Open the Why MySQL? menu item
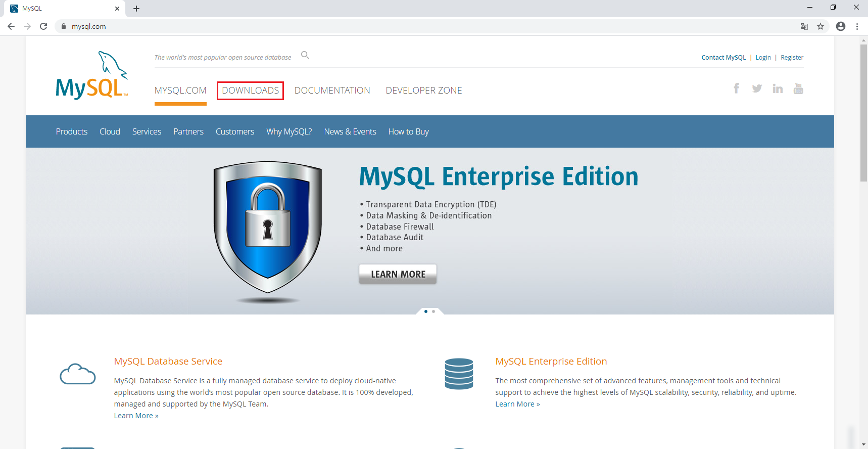Viewport: 868px width, 449px height. tap(289, 131)
